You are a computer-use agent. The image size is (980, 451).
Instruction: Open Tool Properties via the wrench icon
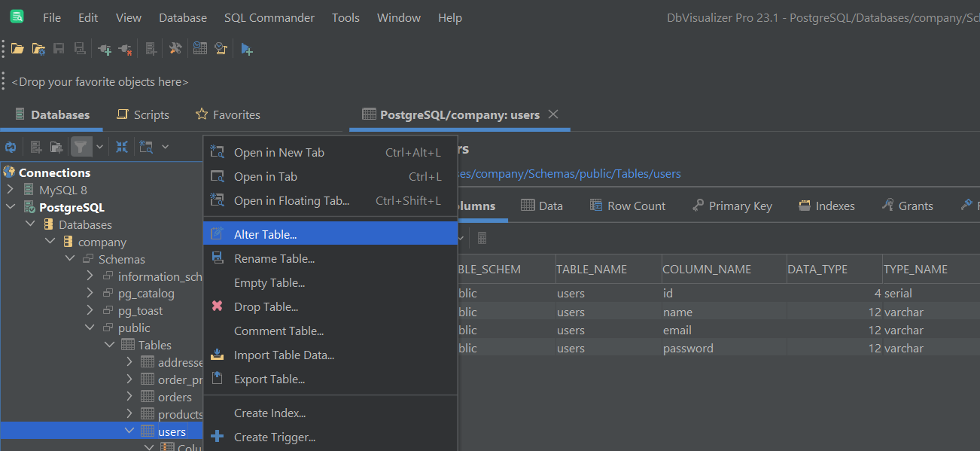pyautogui.click(x=175, y=48)
